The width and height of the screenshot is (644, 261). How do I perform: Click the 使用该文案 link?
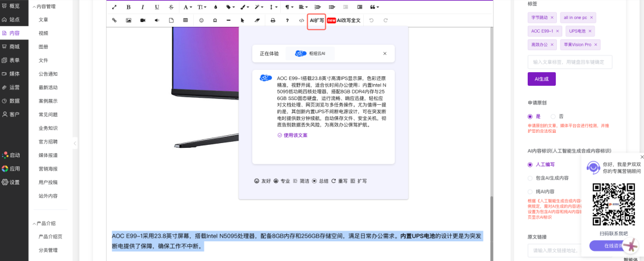coord(292,135)
